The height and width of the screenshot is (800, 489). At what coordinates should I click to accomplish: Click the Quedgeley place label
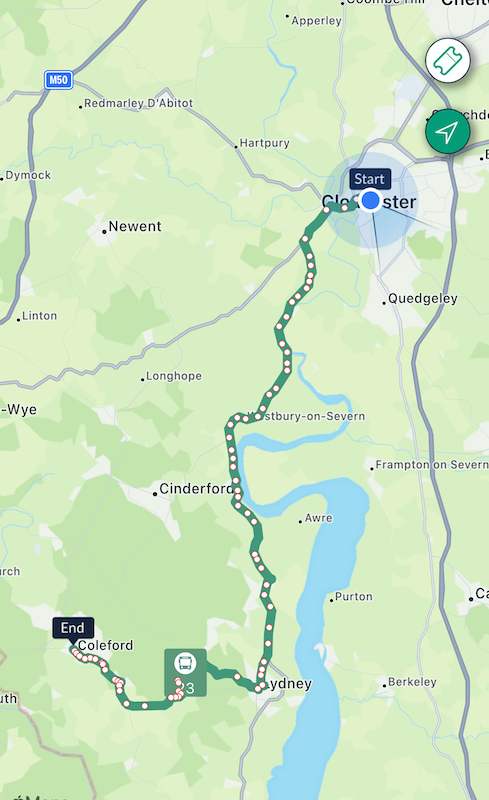point(423,298)
